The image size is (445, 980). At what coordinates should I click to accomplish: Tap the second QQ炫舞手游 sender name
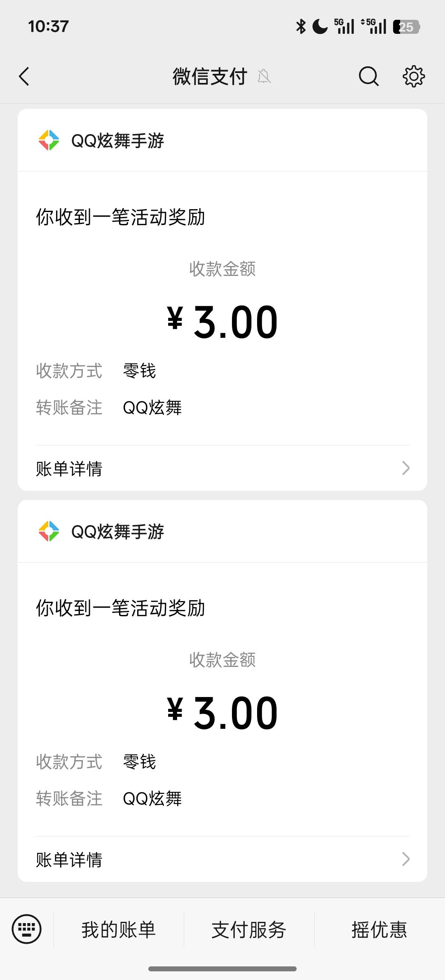(118, 532)
